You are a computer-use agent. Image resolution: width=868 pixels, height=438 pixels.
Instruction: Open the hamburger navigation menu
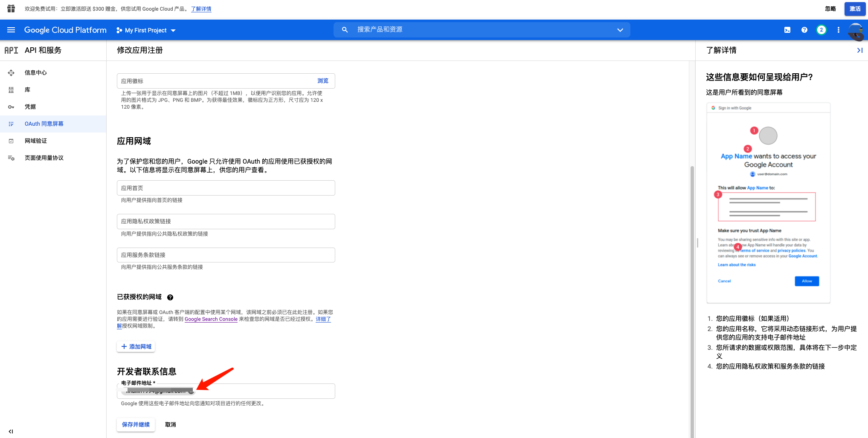click(11, 30)
